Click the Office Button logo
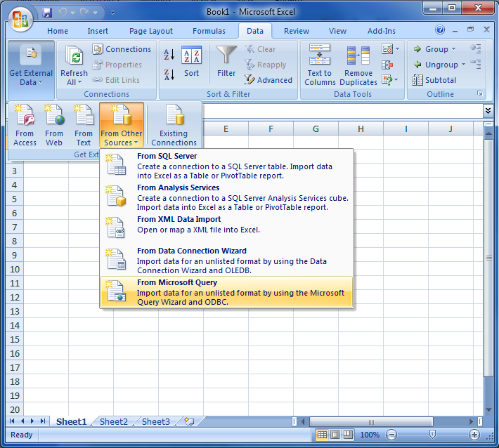The image size is (499, 448). point(20,19)
